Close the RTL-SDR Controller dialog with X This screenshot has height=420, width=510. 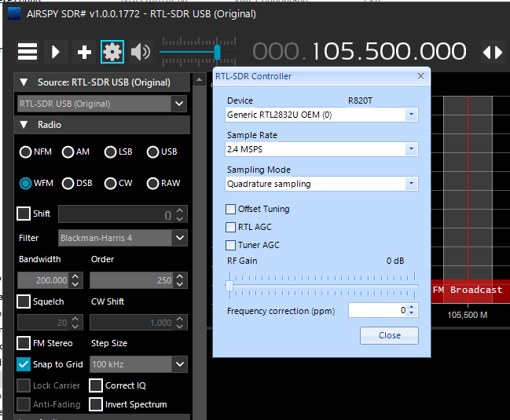click(420, 76)
